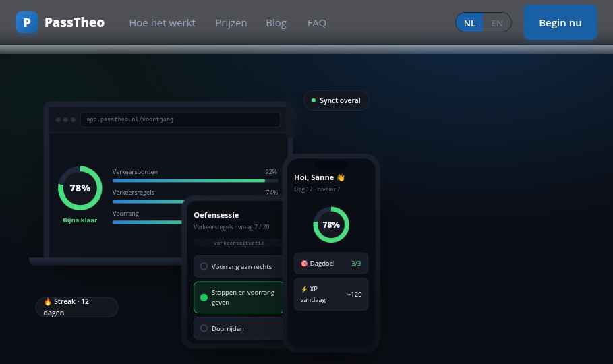613x364 pixels.
Task: Select the Voorrang aan rechts answer
Action: coord(238,267)
